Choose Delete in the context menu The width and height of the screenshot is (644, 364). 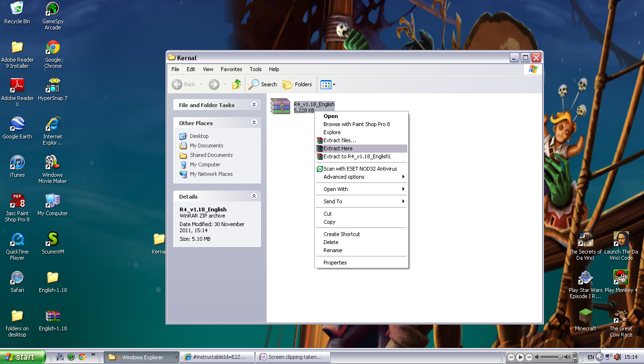tap(362, 242)
